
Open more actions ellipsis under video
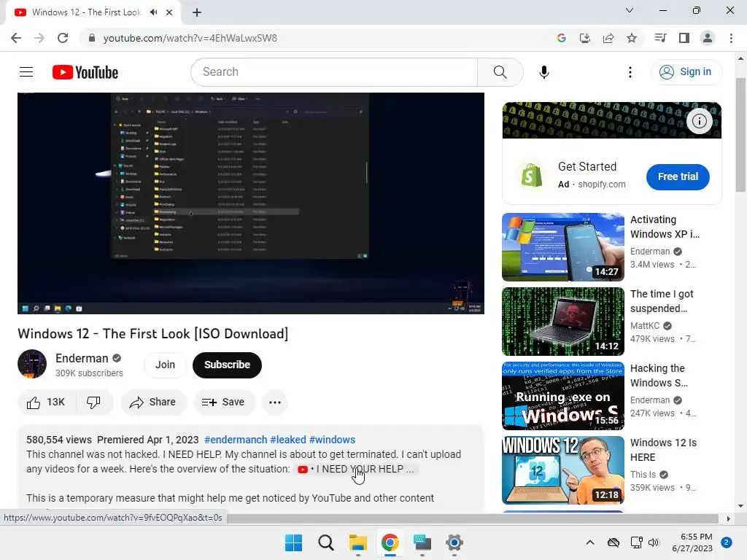(275, 402)
